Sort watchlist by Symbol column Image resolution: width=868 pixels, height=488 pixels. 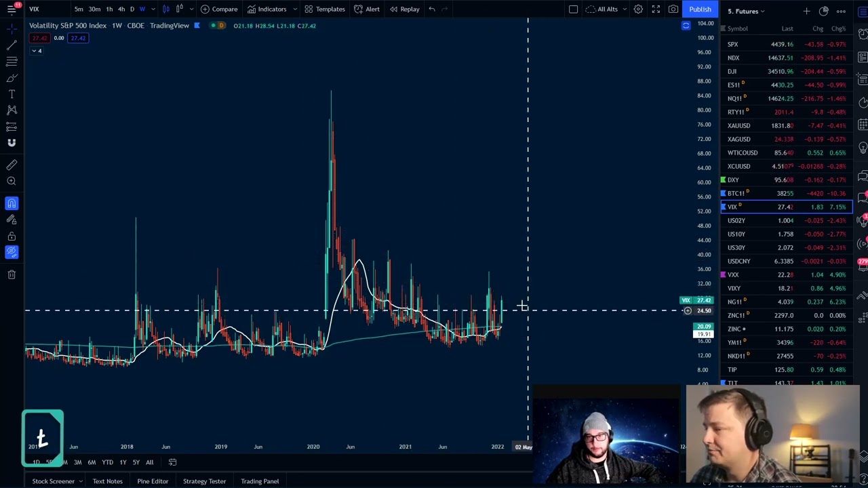(x=738, y=28)
